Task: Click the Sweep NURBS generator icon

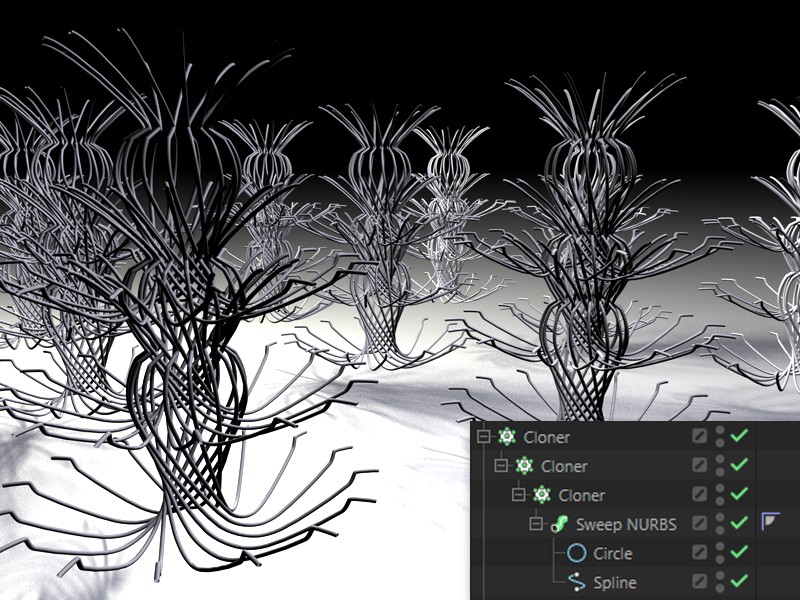Action: (x=559, y=524)
